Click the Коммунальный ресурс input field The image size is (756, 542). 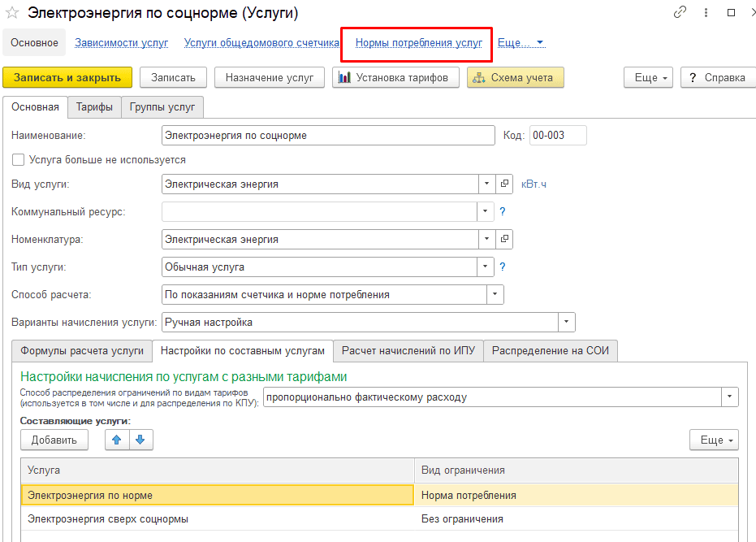click(x=319, y=211)
